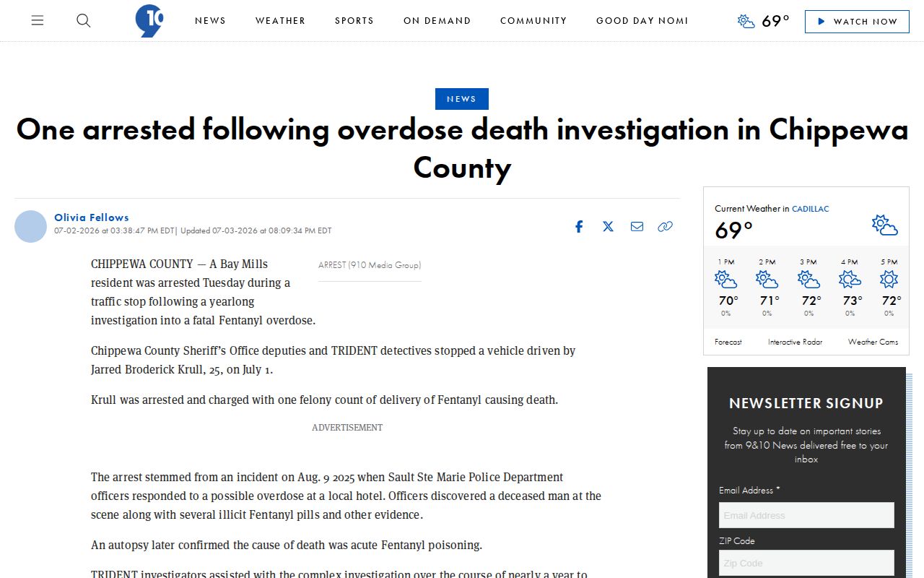Viewport: 924px width, 578px height.
Task: Open the Weather Cams link
Action: coord(873,342)
